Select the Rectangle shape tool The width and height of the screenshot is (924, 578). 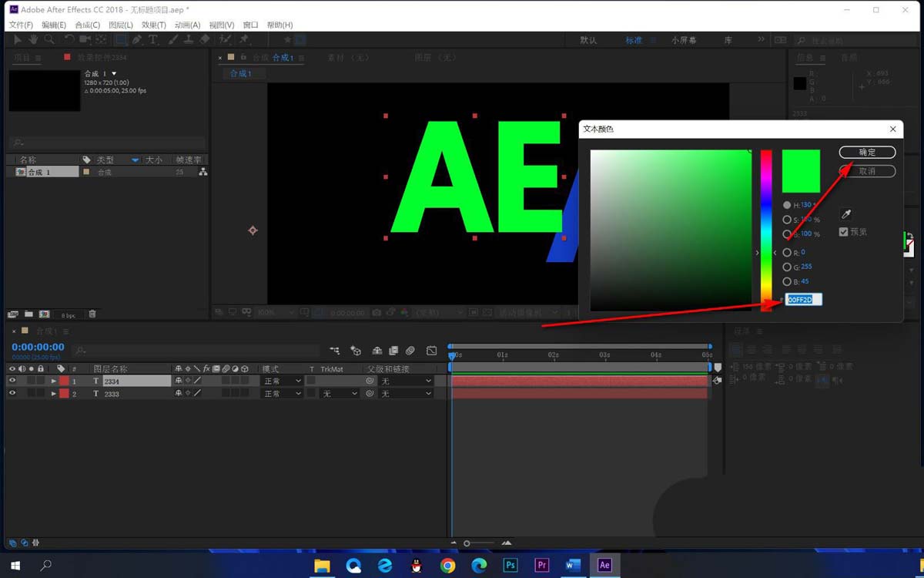[121, 39]
